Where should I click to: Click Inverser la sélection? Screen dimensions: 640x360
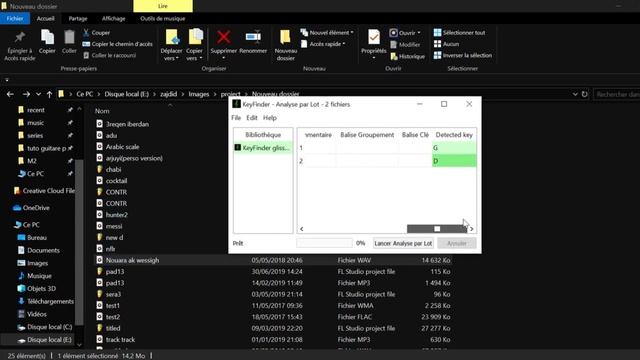(463, 56)
